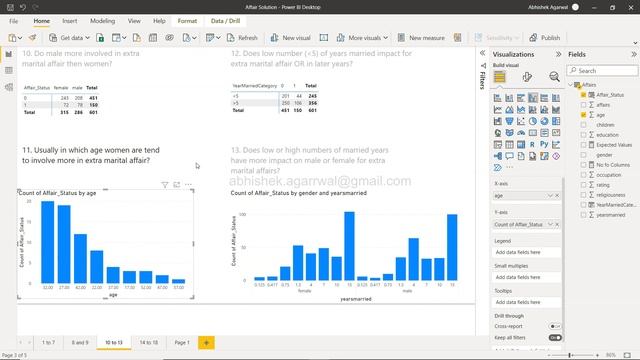Open the Model view sidebar icon
This screenshot has width=640, height=360.
(x=9, y=87)
